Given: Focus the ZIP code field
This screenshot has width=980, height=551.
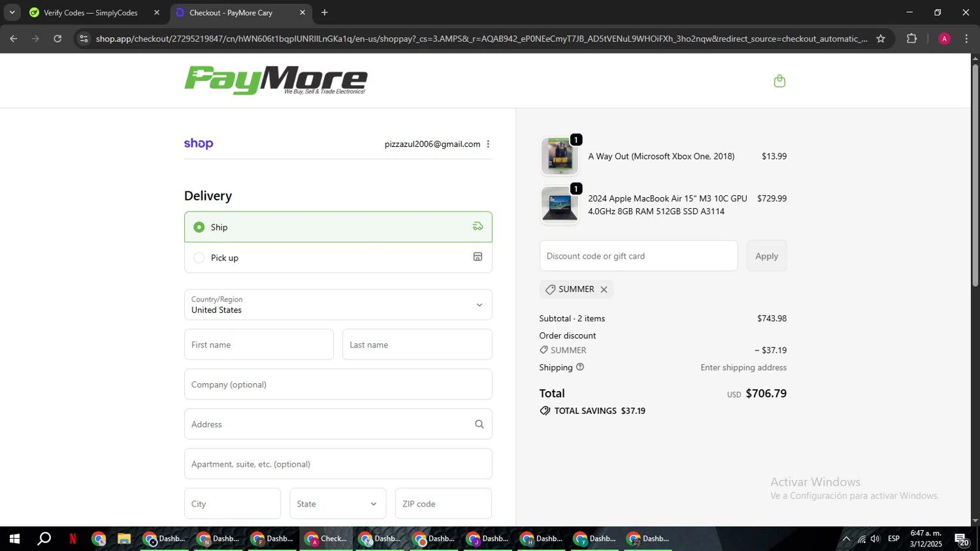Looking at the screenshot, I should pos(444,503).
